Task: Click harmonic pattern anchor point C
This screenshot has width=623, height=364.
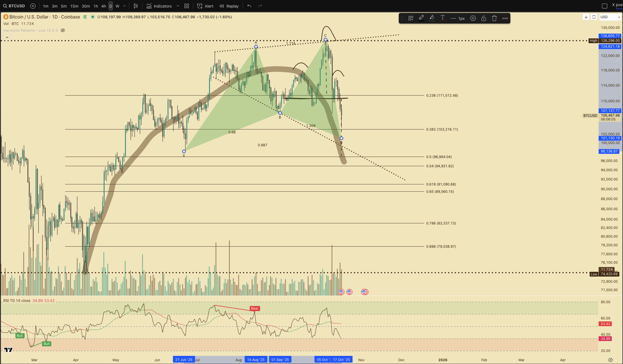Action: pos(325,40)
